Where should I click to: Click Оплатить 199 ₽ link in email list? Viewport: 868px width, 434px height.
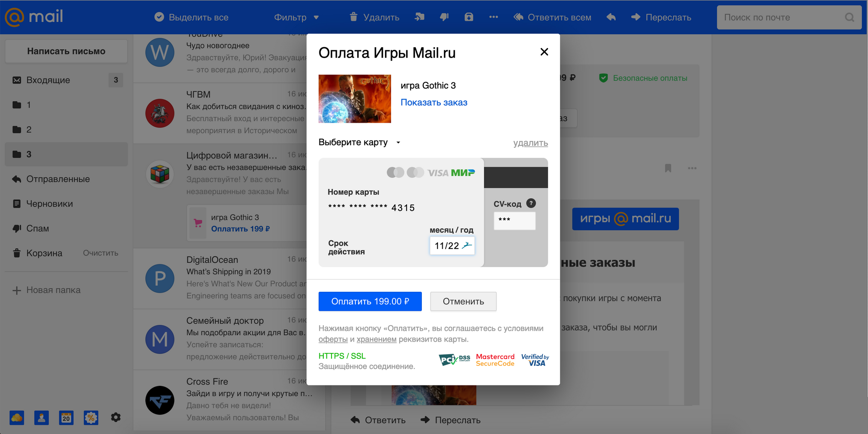click(x=240, y=228)
